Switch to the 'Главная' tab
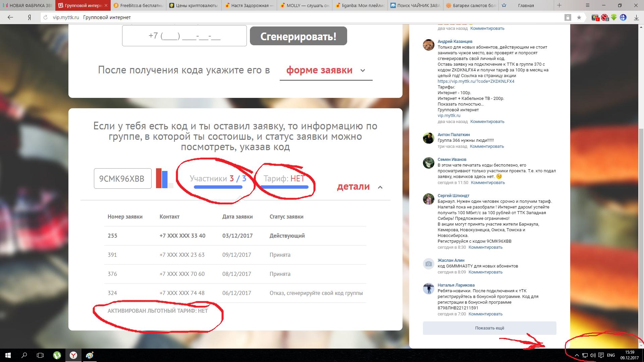The image size is (644, 362). tap(526, 5)
